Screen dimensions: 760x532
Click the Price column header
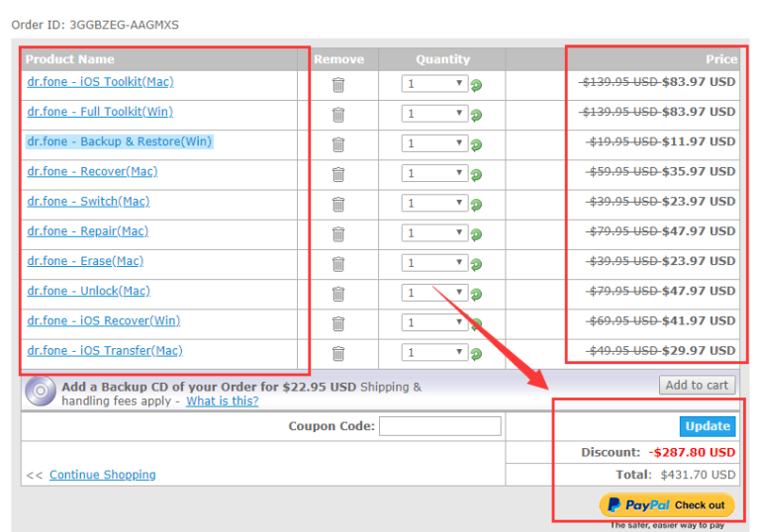pos(721,59)
